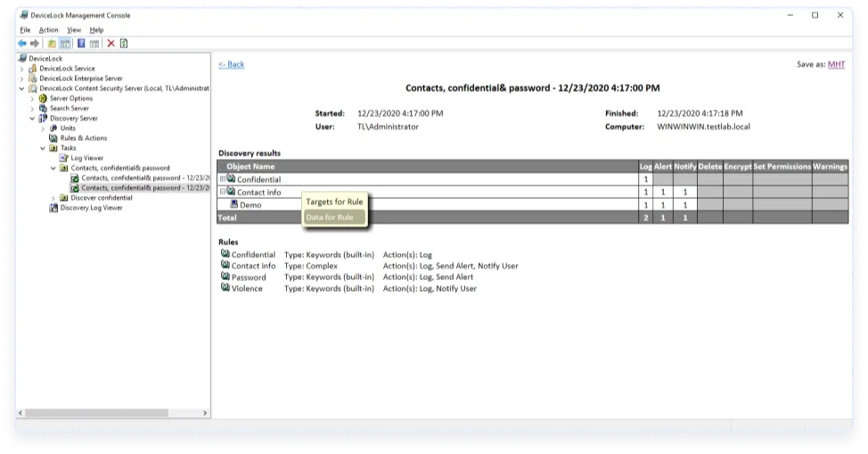Expand the Server Options node
The image size is (868, 454).
pyautogui.click(x=33, y=99)
